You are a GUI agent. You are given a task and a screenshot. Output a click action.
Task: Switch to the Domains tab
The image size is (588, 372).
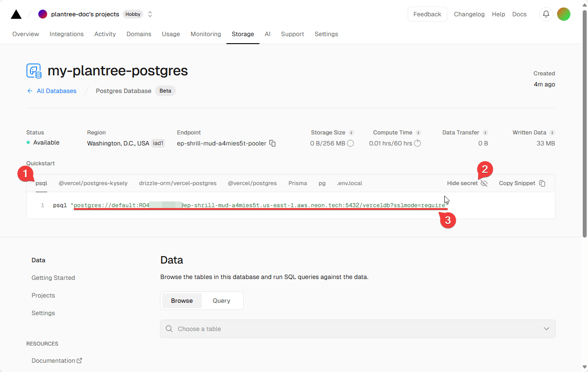139,34
